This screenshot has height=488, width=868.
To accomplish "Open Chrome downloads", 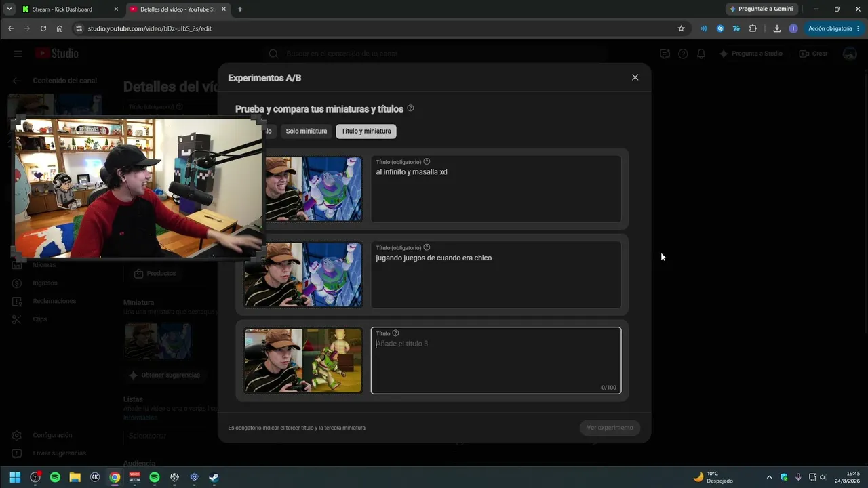I will point(777,28).
